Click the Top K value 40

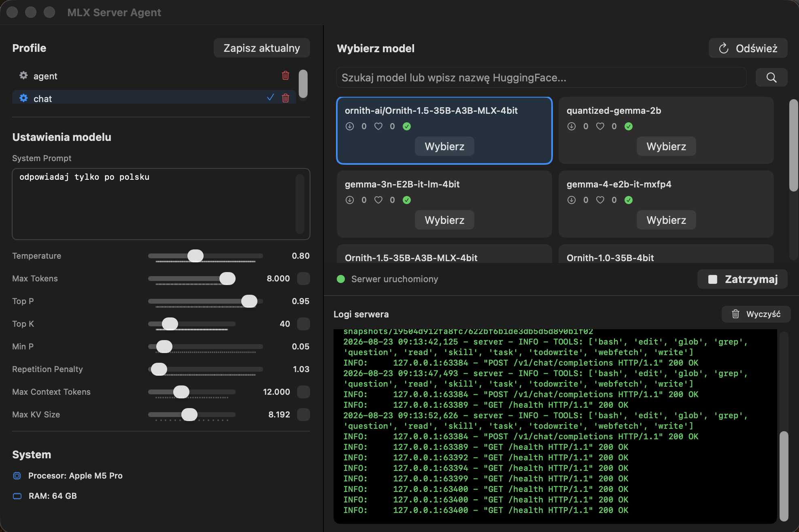point(285,324)
